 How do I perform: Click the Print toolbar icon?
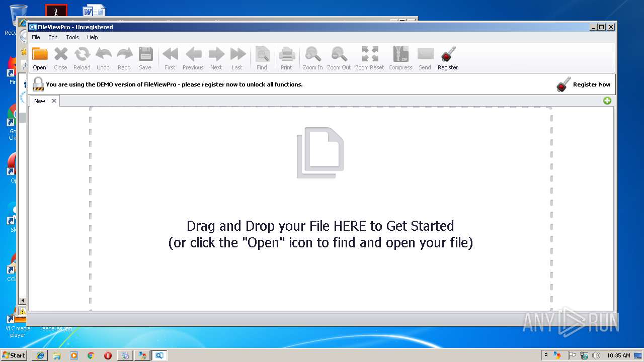click(287, 54)
